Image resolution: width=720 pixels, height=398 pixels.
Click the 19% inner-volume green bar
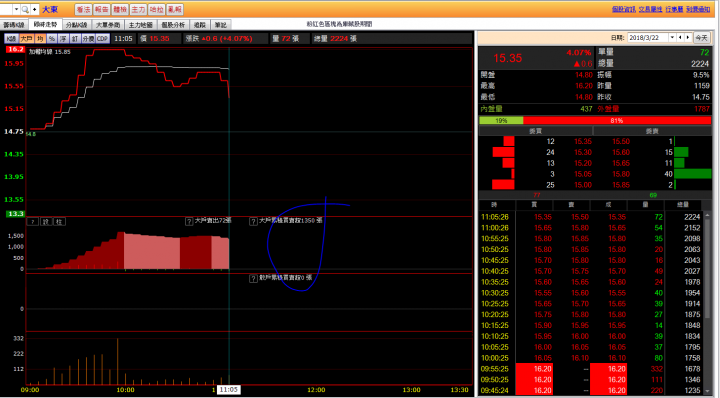(501, 120)
